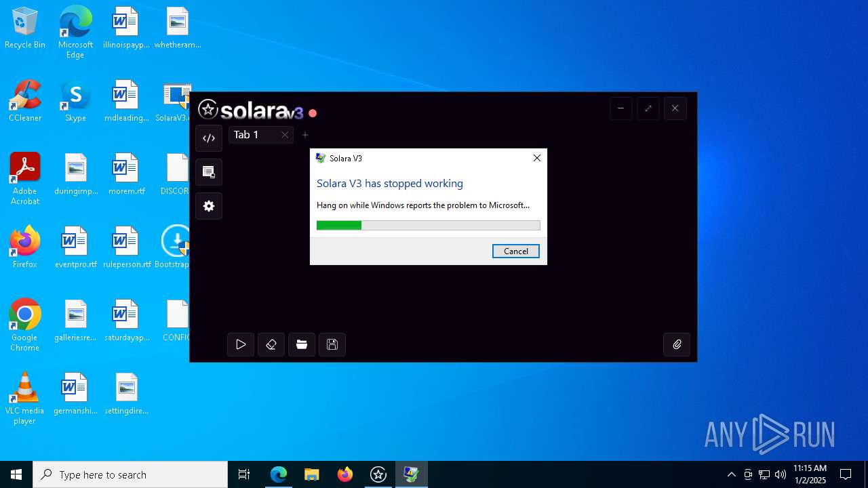Show hidden system tray icons
The width and height of the screenshot is (868, 488).
[731, 474]
